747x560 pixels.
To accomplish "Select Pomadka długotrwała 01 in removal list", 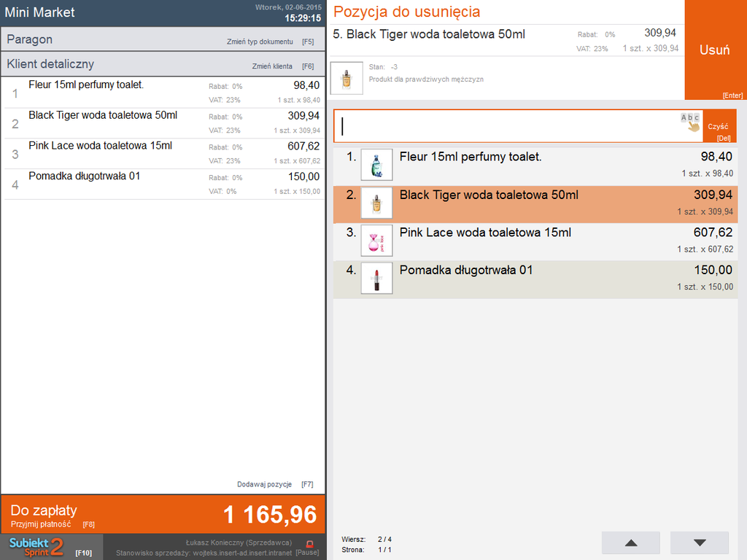I will tap(535, 279).
